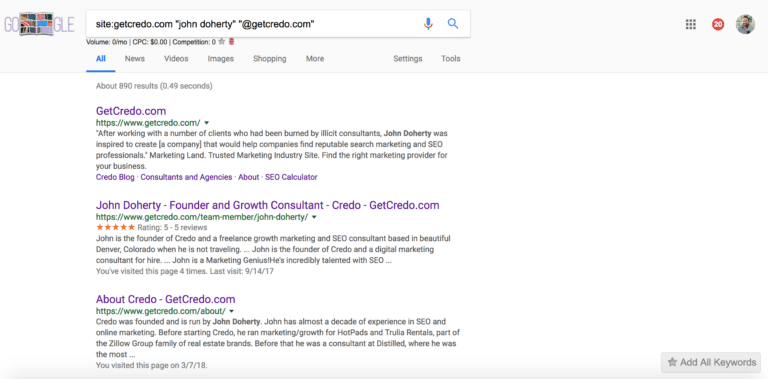The width and height of the screenshot is (768, 379).
Task: Click the Google doodle logo
Action: (x=39, y=24)
